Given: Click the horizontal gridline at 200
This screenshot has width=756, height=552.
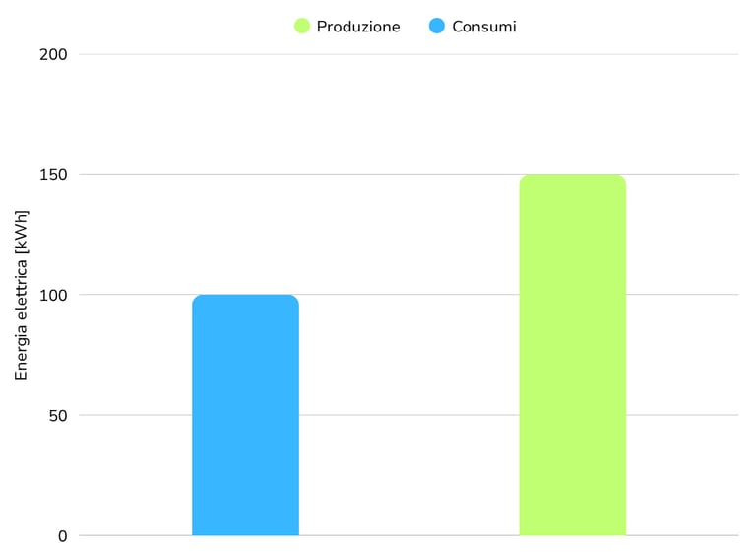Looking at the screenshot, I should 409,54.
